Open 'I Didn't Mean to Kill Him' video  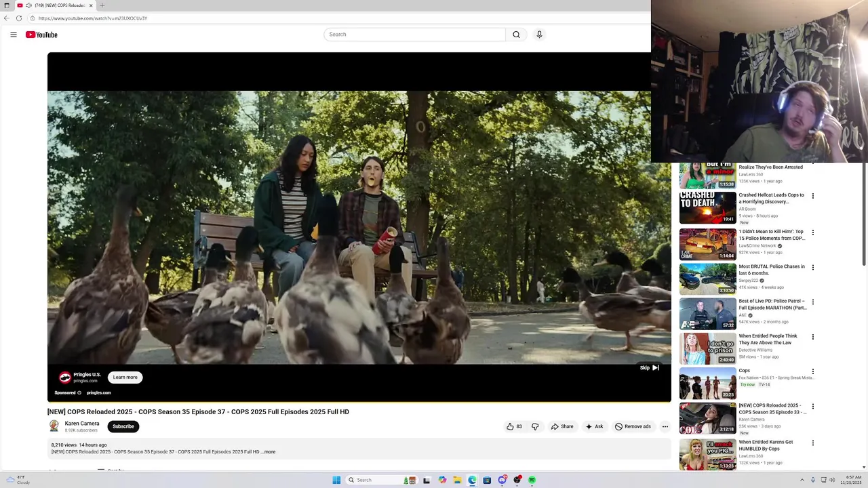(x=772, y=235)
